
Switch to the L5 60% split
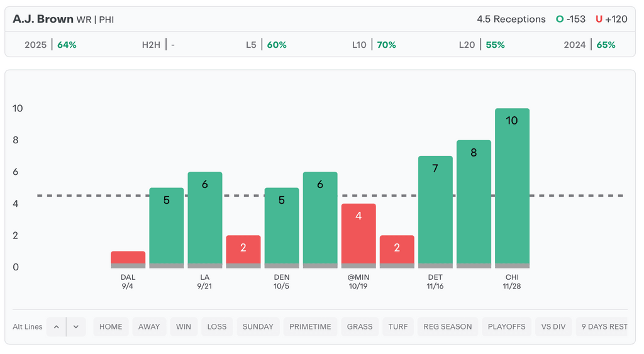(266, 45)
